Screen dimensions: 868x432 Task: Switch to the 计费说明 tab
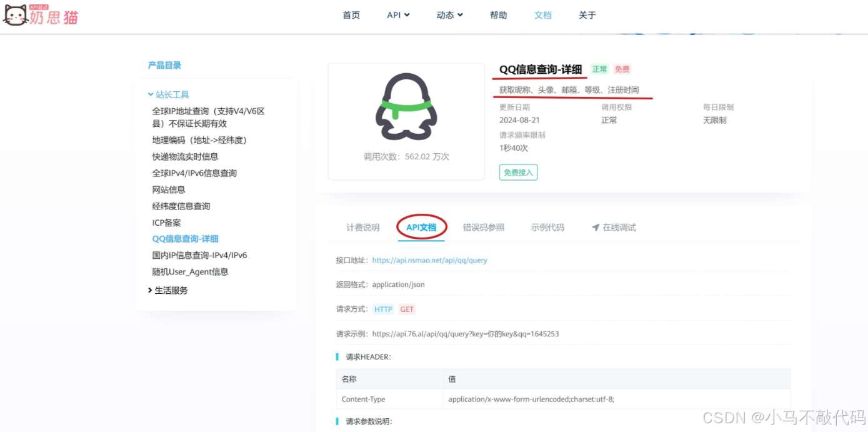(x=363, y=228)
